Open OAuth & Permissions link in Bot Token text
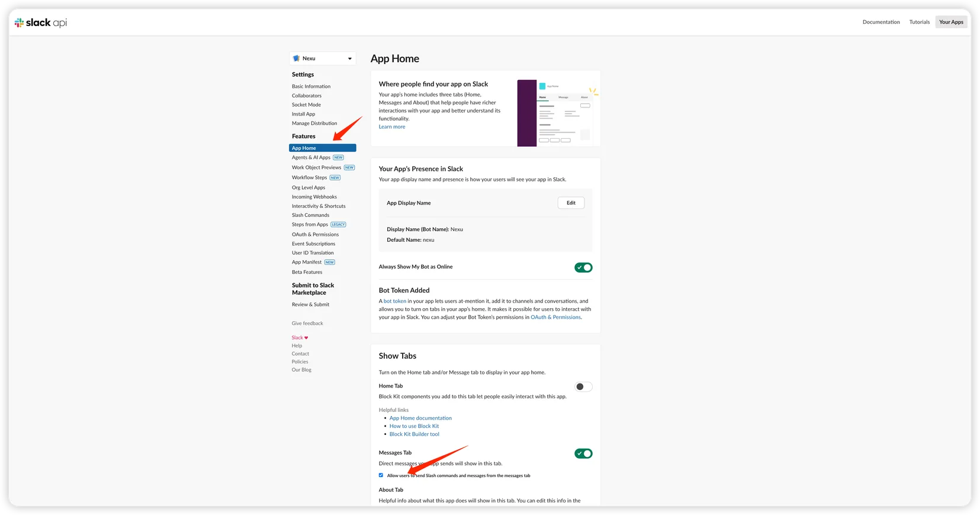This screenshot has height=515, width=980. click(x=555, y=317)
